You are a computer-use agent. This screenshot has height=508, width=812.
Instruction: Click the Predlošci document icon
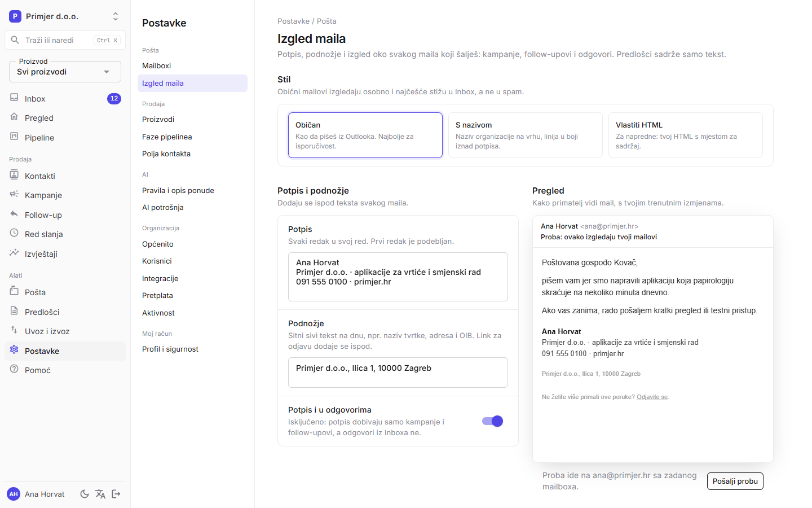coord(14,311)
